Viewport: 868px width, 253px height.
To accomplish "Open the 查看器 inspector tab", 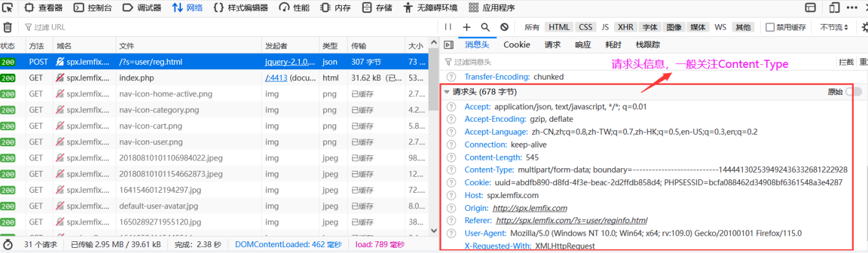I will click(x=43, y=8).
